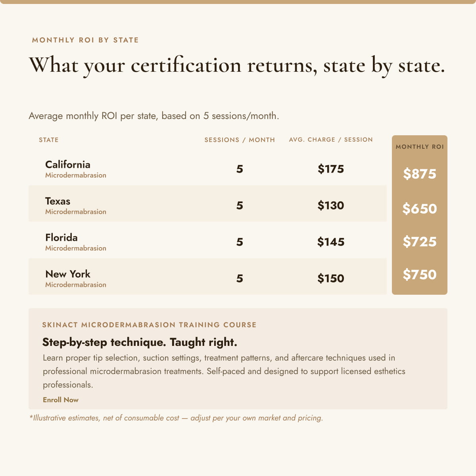
Task: Click the Sessions / Month column header
Action: pos(240,140)
